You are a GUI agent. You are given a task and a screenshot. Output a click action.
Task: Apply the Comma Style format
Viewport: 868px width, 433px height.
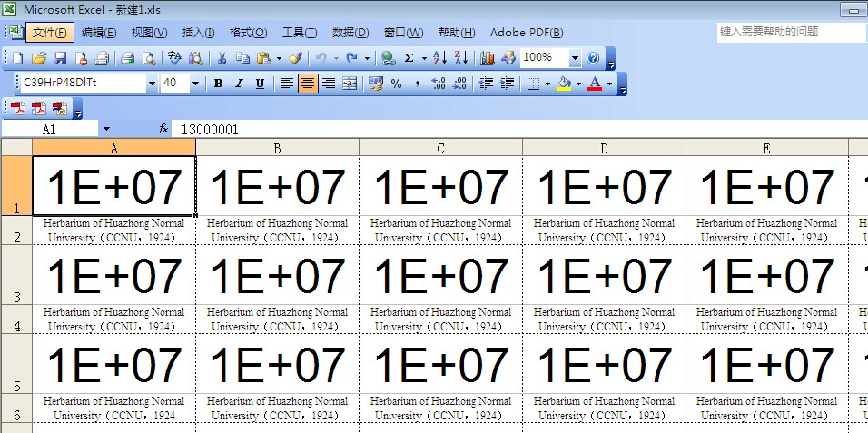418,84
